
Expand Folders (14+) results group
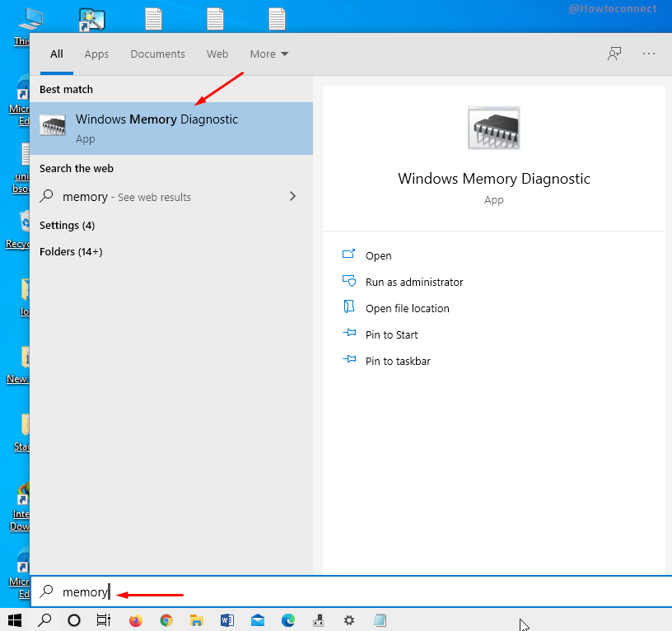pyautogui.click(x=71, y=251)
